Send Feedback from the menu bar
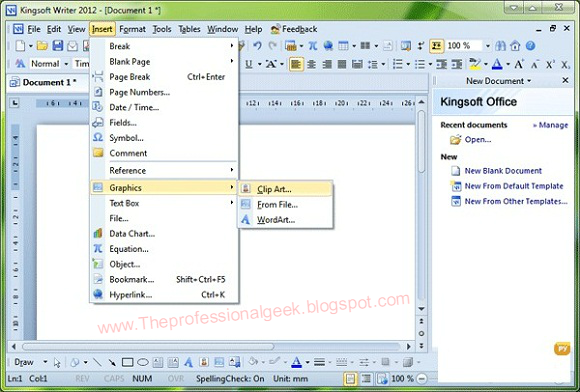This screenshot has height=392, width=580. click(294, 29)
